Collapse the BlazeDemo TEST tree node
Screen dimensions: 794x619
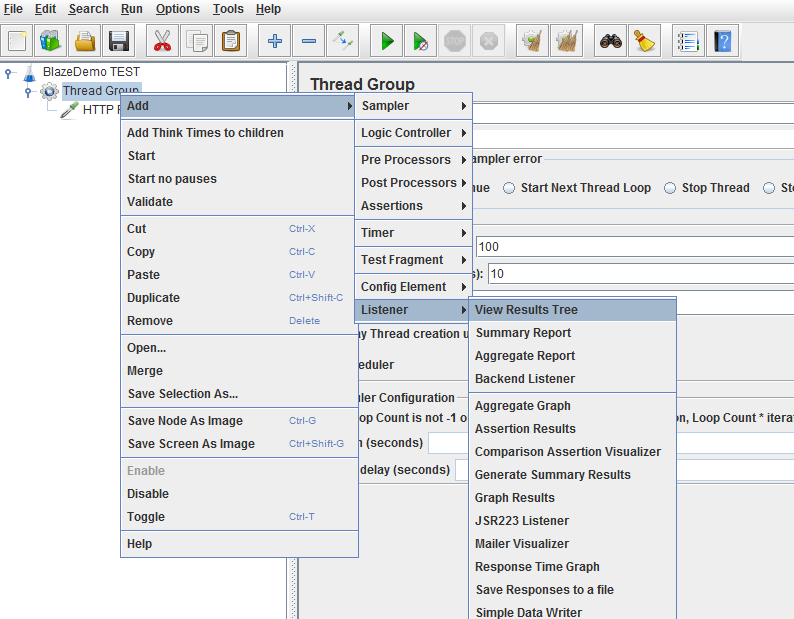pyautogui.click(x=9, y=72)
